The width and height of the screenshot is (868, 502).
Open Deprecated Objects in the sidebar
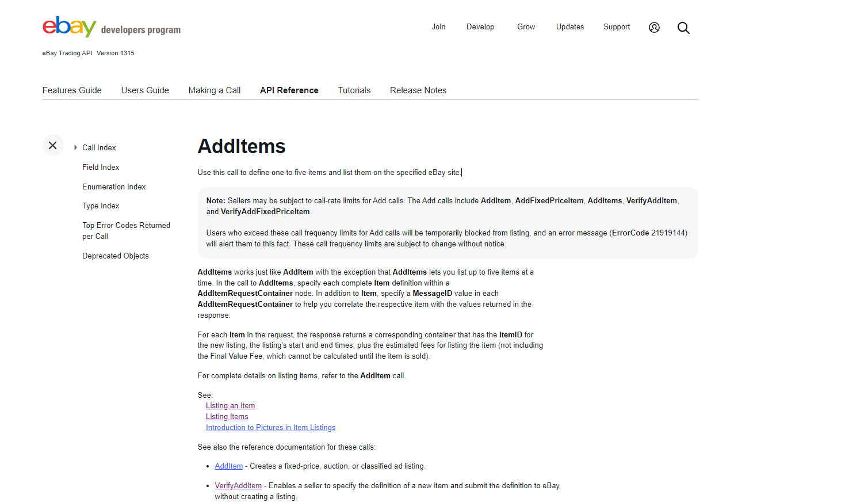point(116,256)
